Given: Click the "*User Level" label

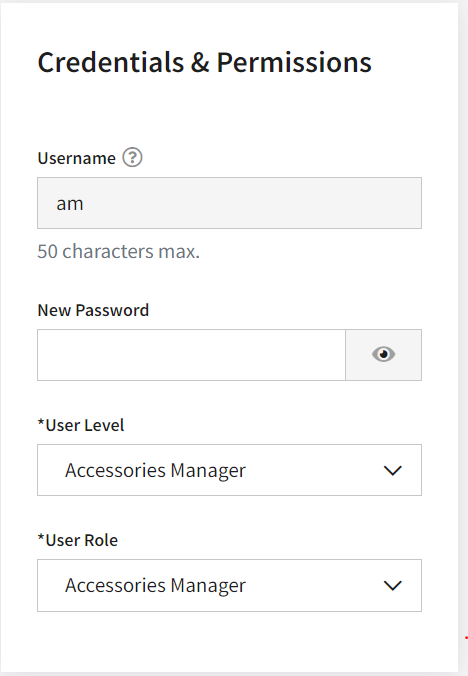Looking at the screenshot, I should 81,425.
